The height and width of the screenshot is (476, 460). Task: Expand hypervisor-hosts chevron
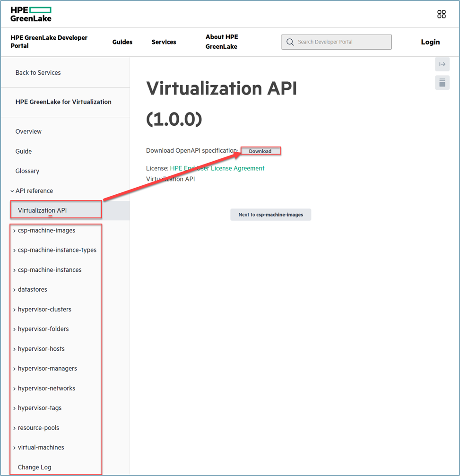(14, 349)
